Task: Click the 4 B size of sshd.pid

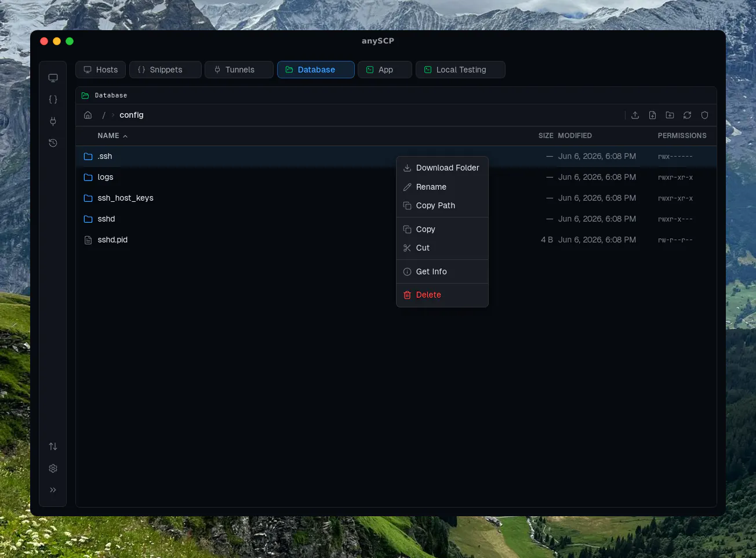Action: pos(547,240)
